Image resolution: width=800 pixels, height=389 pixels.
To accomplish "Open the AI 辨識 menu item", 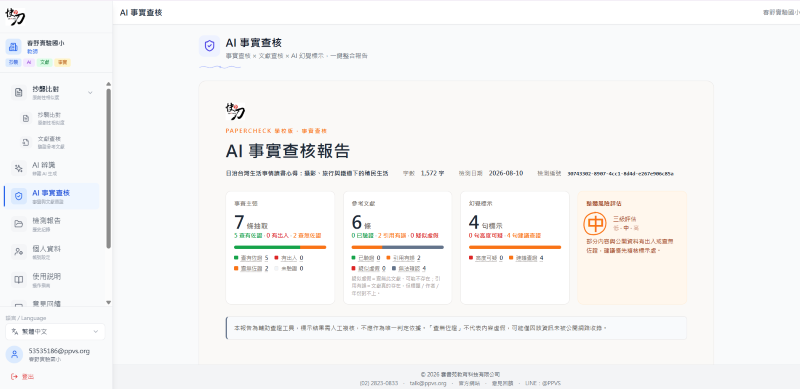I will (52, 168).
